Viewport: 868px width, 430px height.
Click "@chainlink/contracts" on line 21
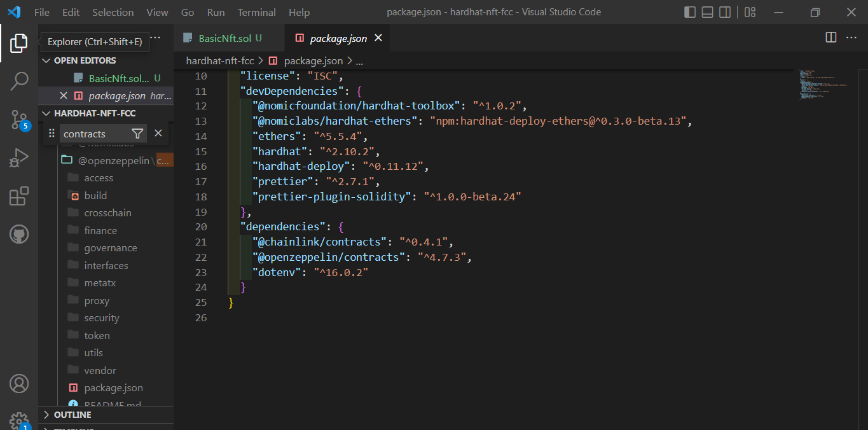point(320,242)
